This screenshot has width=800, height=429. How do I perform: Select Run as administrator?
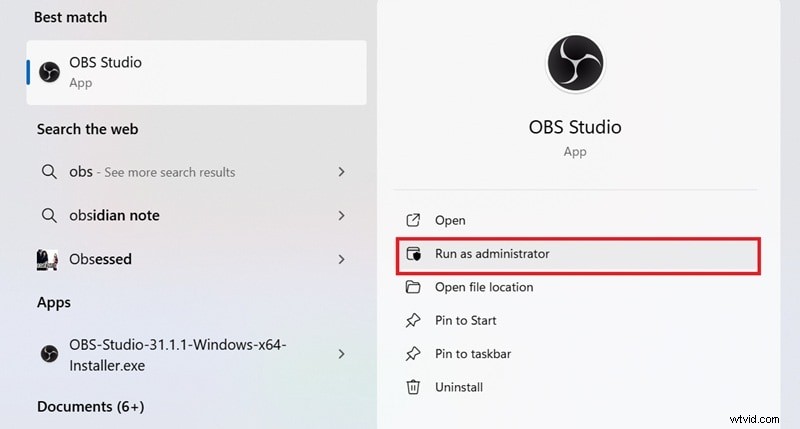pyautogui.click(x=492, y=254)
